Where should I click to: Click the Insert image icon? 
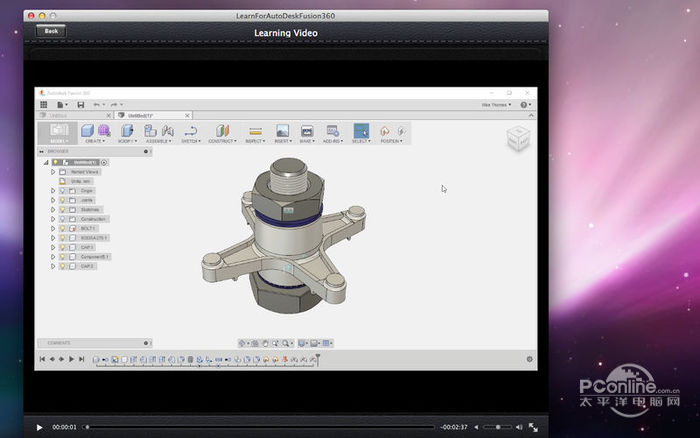pyautogui.click(x=282, y=131)
